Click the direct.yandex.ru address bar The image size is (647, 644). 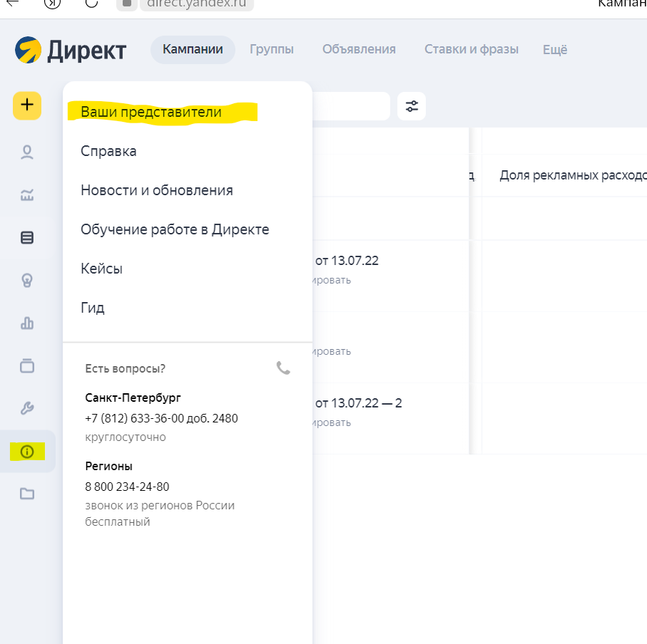point(197,4)
